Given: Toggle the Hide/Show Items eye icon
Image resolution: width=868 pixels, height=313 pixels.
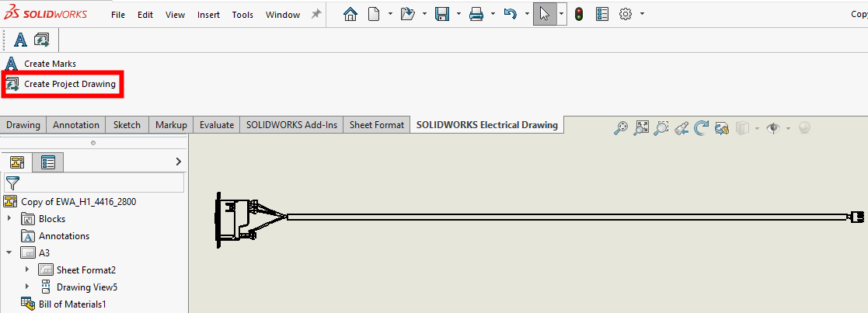Looking at the screenshot, I should (x=773, y=128).
